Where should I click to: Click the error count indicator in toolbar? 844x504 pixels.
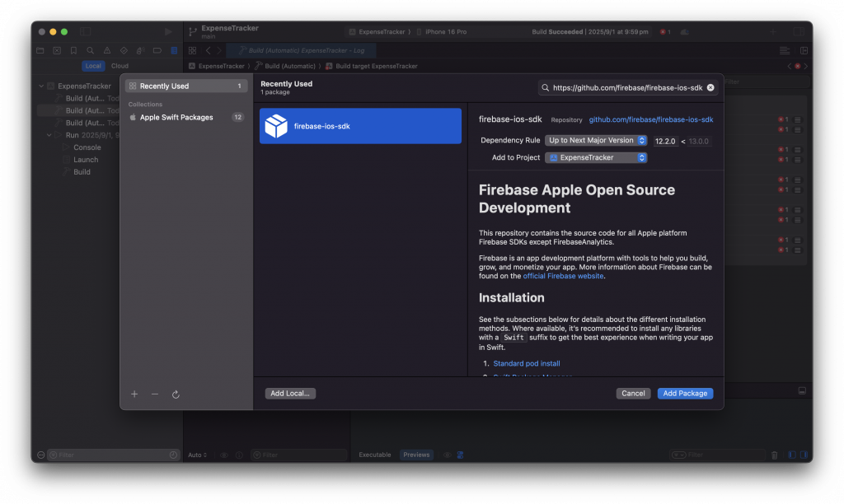[665, 32]
